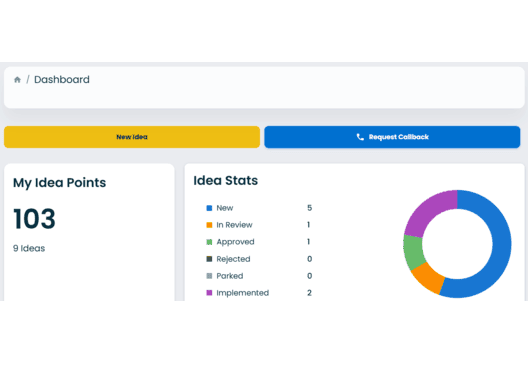This screenshot has height=365, width=528.
Task: Create a New Idea with yellow button
Action: (x=132, y=137)
